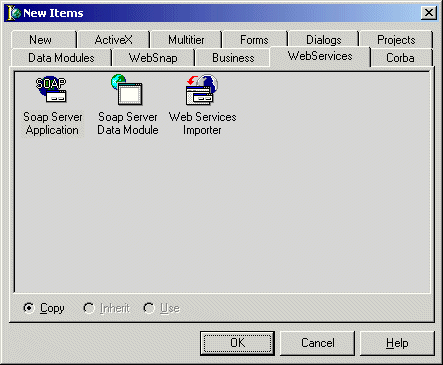Viewport: 443px width, 365px height.
Task: Click the 'Soap Server Application' label text
Action: (x=52, y=123)
